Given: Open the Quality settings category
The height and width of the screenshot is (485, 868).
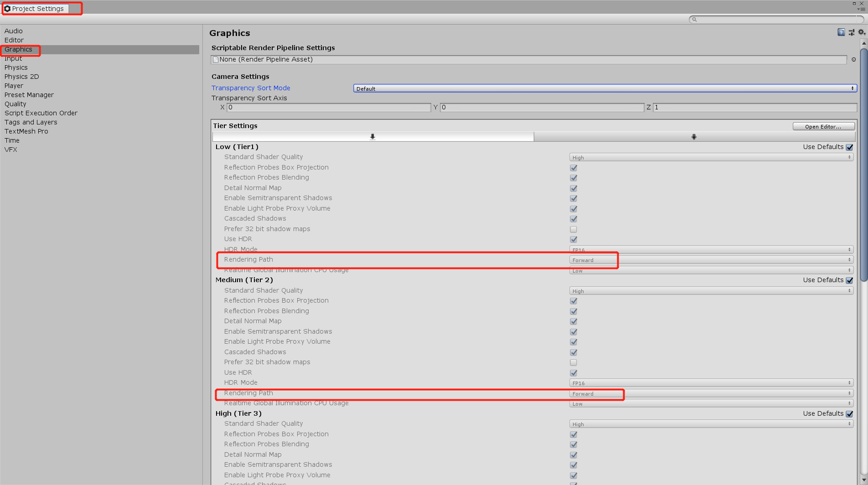Looking at the screenshot, I should tap(15, 104).
